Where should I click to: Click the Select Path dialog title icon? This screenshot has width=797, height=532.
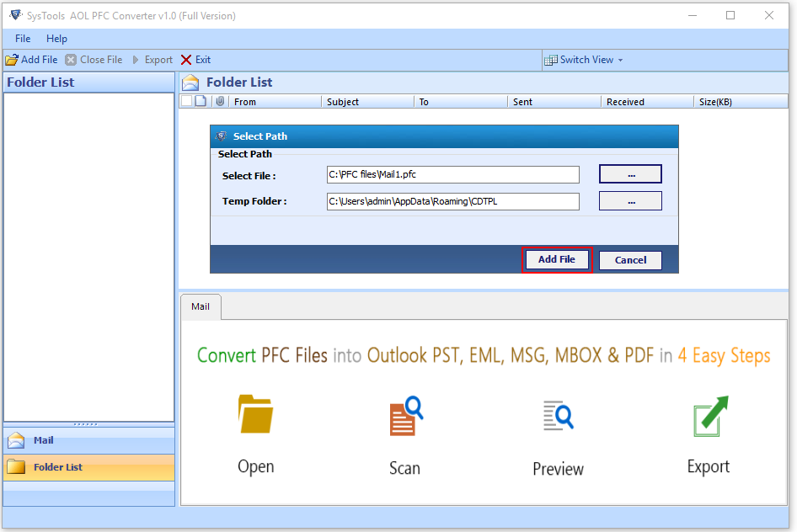click(221, 136)
